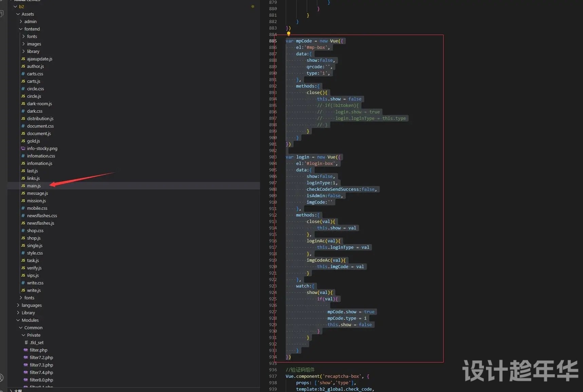Open dark-room.js from the file tree
The image size is (583, 392).
pyautogui.click(x=39, y=104)
